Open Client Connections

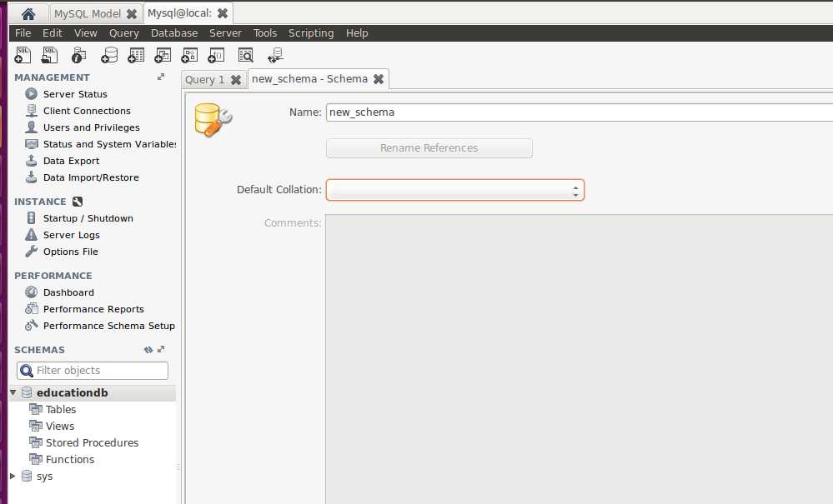point(87,111)
